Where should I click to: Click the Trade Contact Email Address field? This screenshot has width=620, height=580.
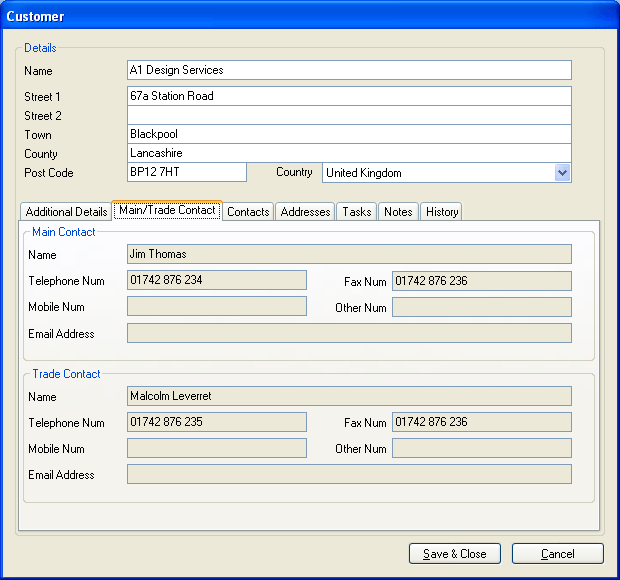349,474
